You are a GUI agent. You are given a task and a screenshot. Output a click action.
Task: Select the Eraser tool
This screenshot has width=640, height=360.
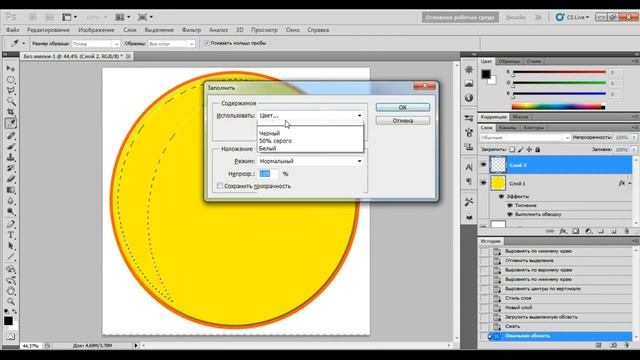point(11,179)
